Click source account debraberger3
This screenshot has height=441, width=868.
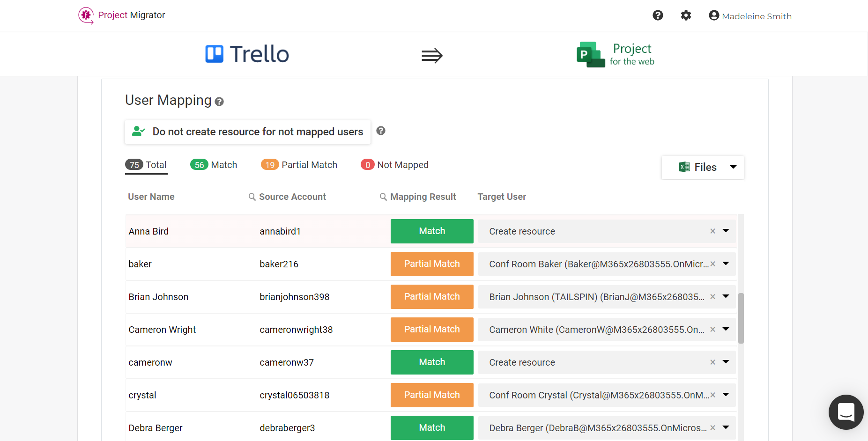(287, 428)
